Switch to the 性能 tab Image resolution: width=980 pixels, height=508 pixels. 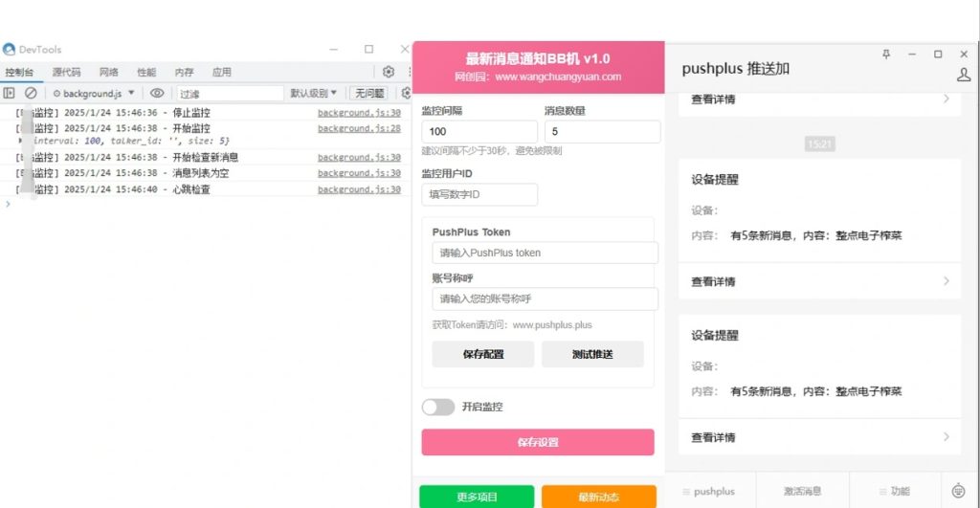146,72
